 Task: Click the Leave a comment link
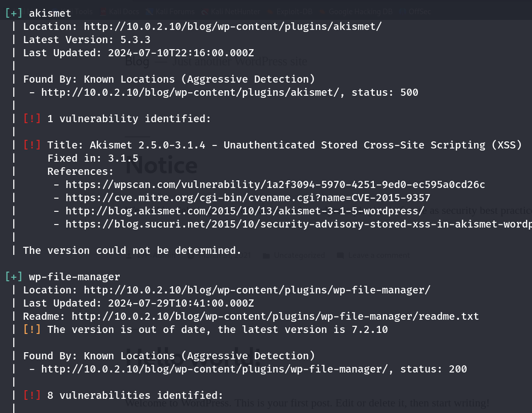[378, 255]
